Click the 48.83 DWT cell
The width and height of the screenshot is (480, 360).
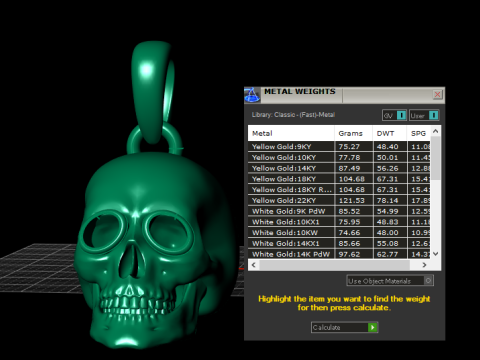pyautogui.click(x=390, y=222)
